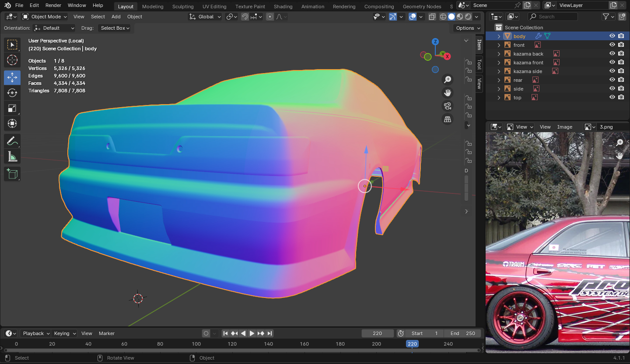The height and width of the screenshot is (364, 630).
Task: Select the 3D Cursor tool
Action: click(12, 60)
